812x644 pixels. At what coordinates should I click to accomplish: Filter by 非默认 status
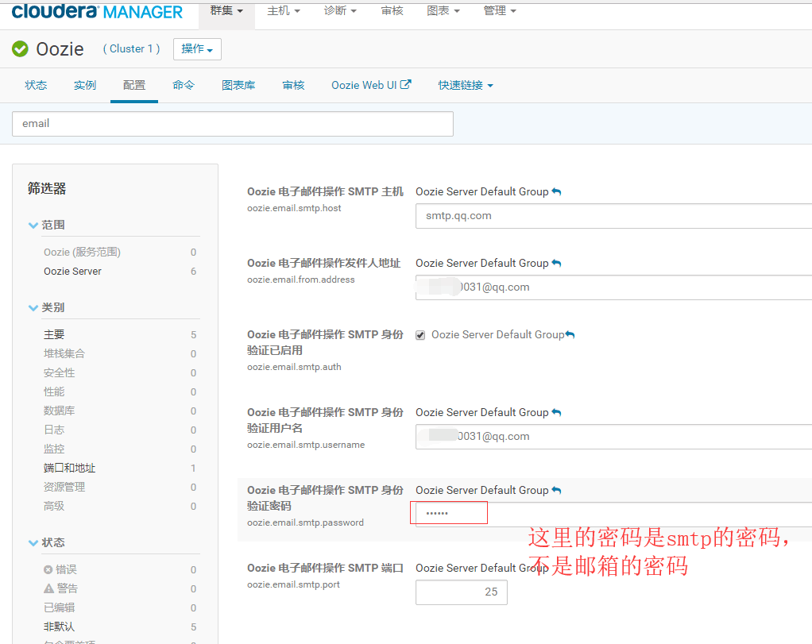pos(59,627)
